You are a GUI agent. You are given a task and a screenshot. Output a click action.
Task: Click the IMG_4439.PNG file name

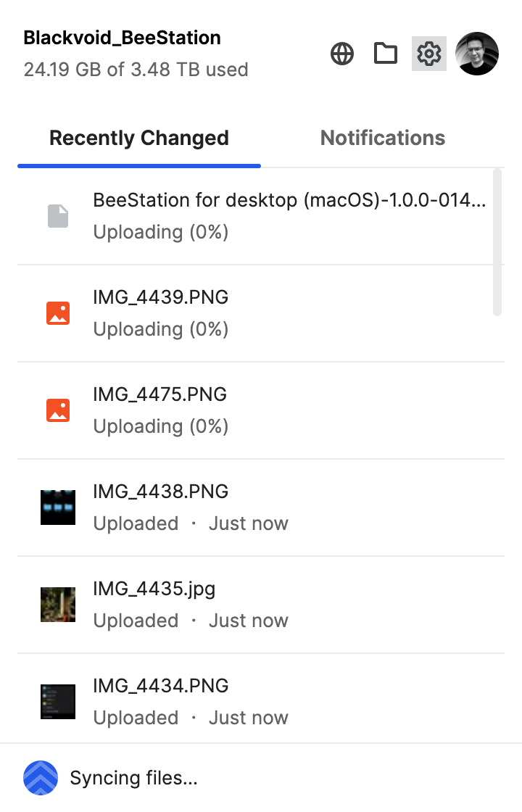tap(160, 297)
